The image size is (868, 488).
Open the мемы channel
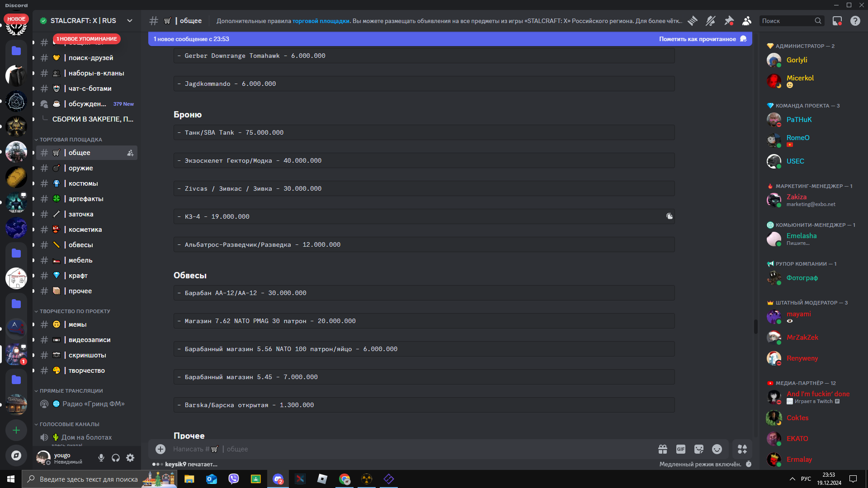click(x=87, y=324)
